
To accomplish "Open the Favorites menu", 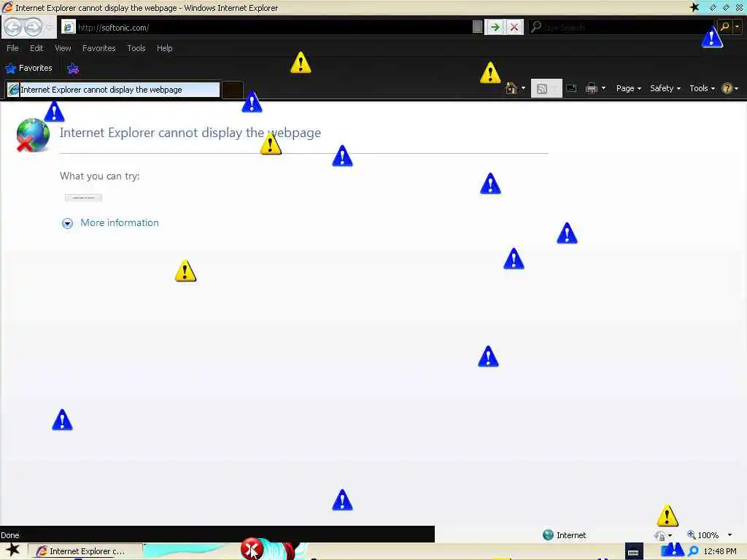I will 98,48.
